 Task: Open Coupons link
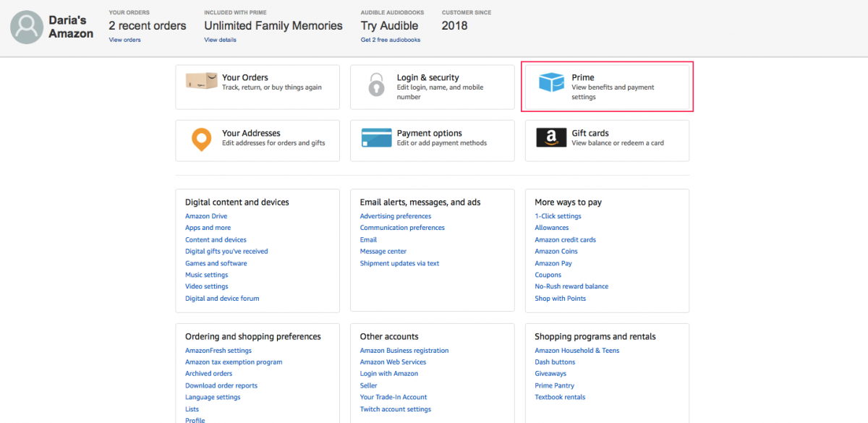(x=548, y=275)
